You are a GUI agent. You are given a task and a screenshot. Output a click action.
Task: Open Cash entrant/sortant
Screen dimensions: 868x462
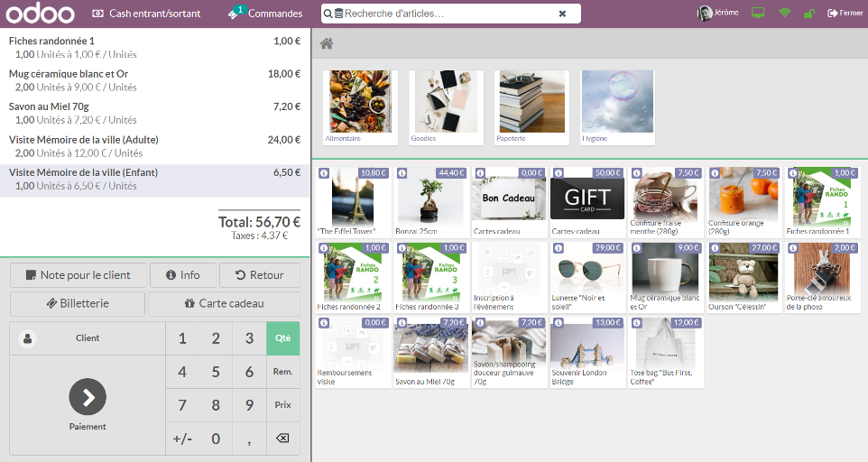(146, 14)
